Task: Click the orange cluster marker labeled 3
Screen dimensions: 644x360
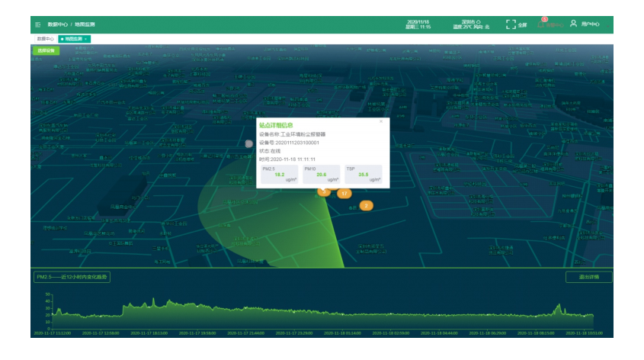Action: (324, 191)
